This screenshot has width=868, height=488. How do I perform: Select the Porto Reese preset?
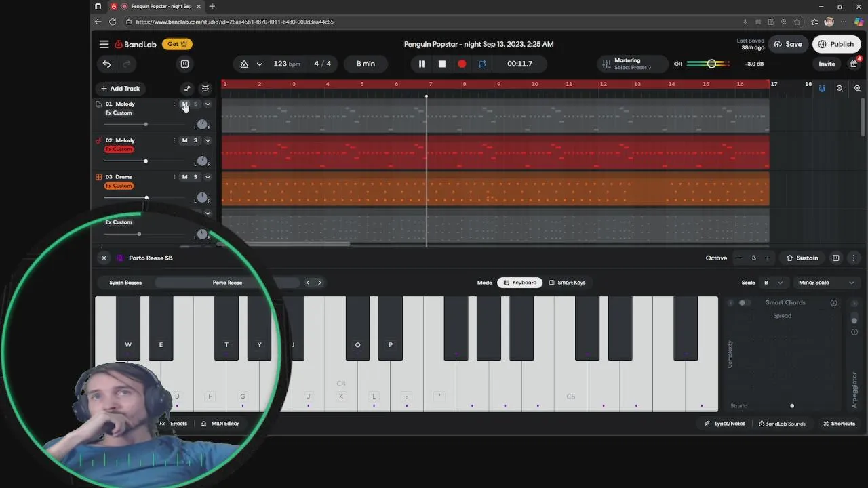coord(227,283)
